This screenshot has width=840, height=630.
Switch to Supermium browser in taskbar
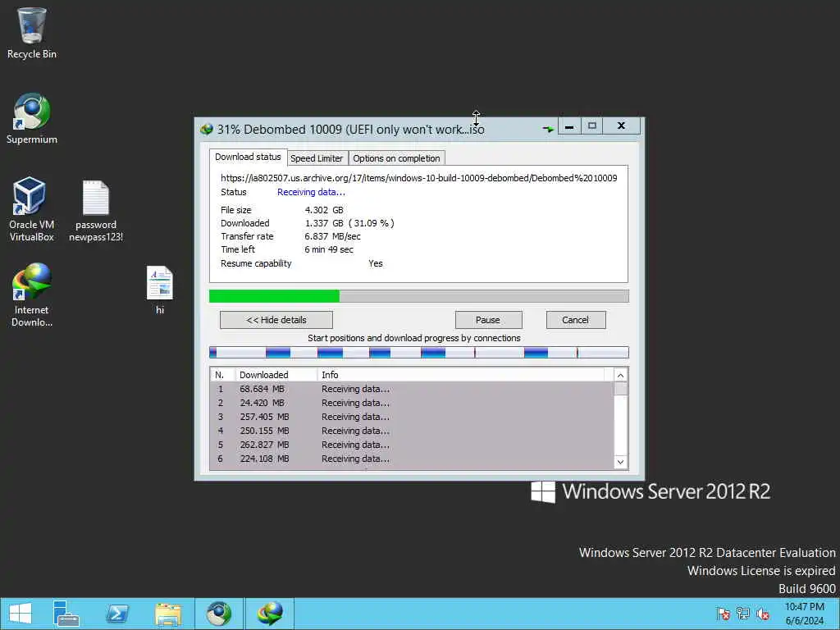pyautogui.click(x=218, y=614)
